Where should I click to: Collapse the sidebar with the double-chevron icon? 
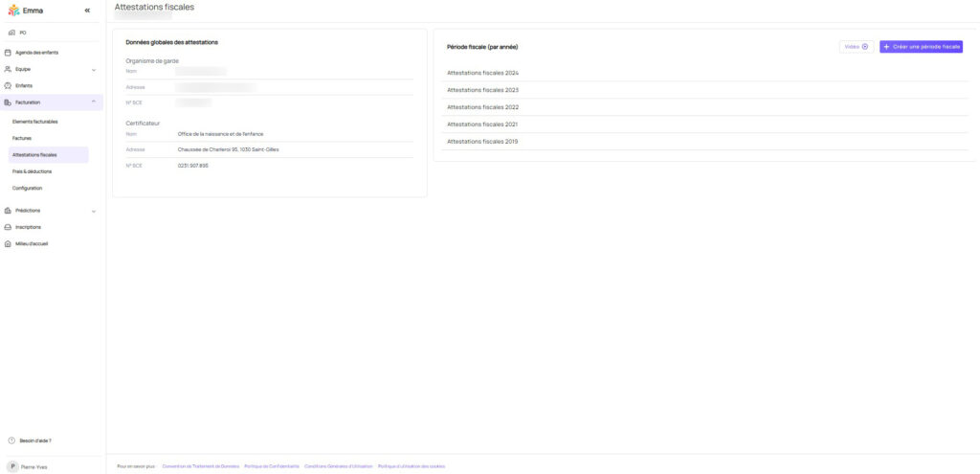(x=87, y=11)
